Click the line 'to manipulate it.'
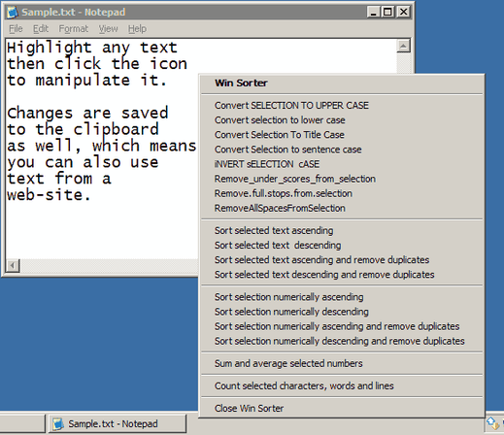504x435 pixels. pyautogui.click(x=87, y=81)
